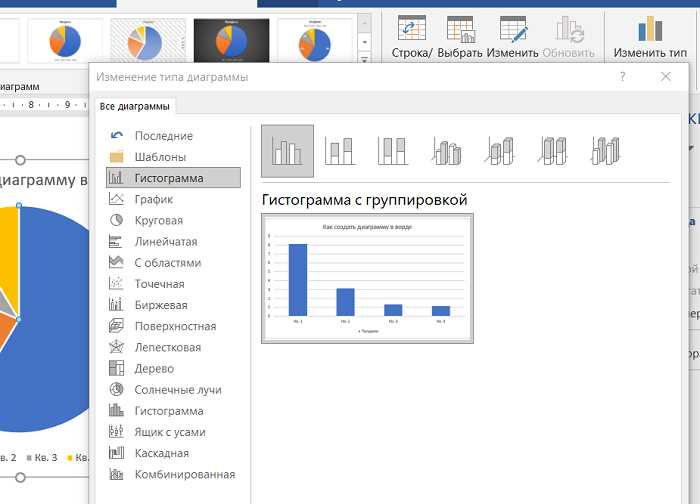Click the dark background pie chart style

coord(231,40)
